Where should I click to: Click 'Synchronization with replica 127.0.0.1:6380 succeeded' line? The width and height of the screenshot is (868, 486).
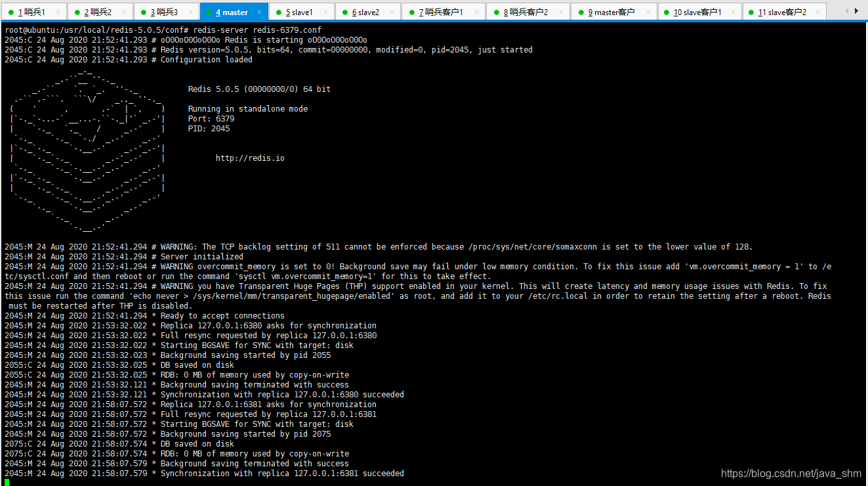(x=204, y=395)
